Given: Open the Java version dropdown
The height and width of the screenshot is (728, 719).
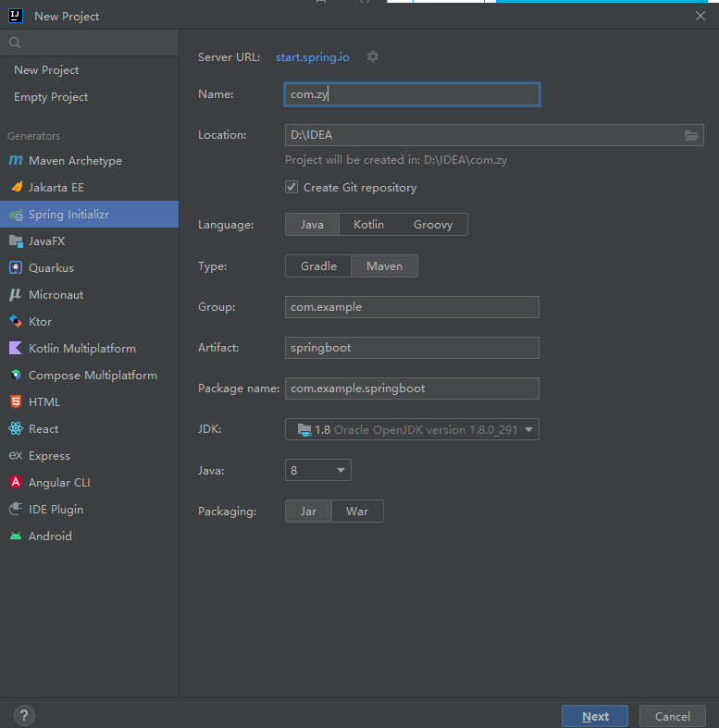Looking at the screenshot, I should point(318,470).
